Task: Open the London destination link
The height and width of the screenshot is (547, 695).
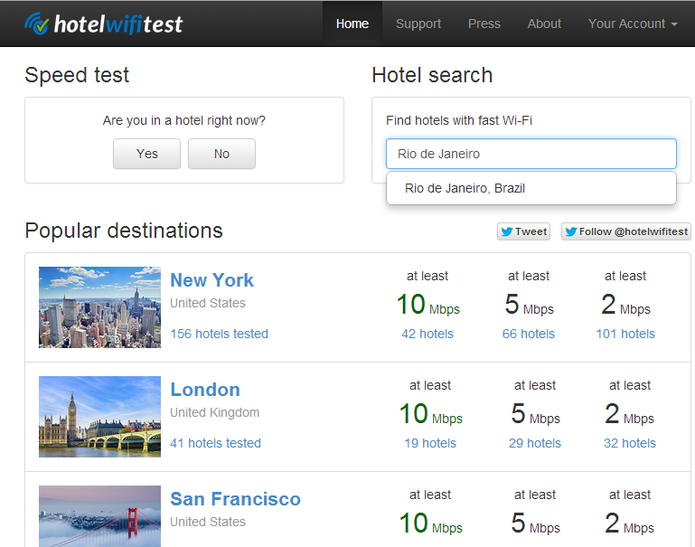Action: click(x=205, y=390)
